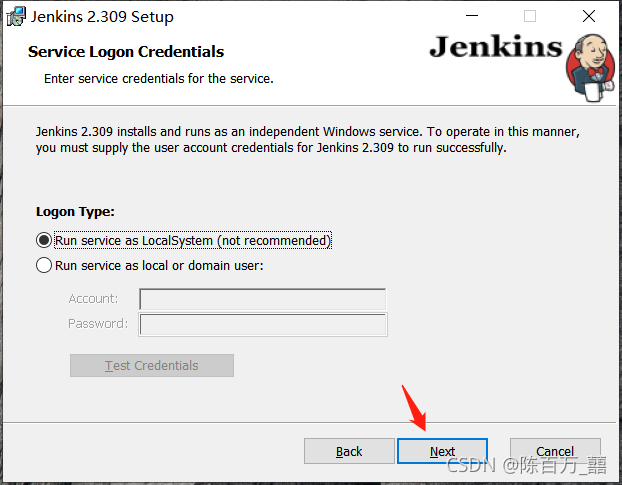Click the disabled maximize window button
Screen dimensions: 622x485
point(530,16)
